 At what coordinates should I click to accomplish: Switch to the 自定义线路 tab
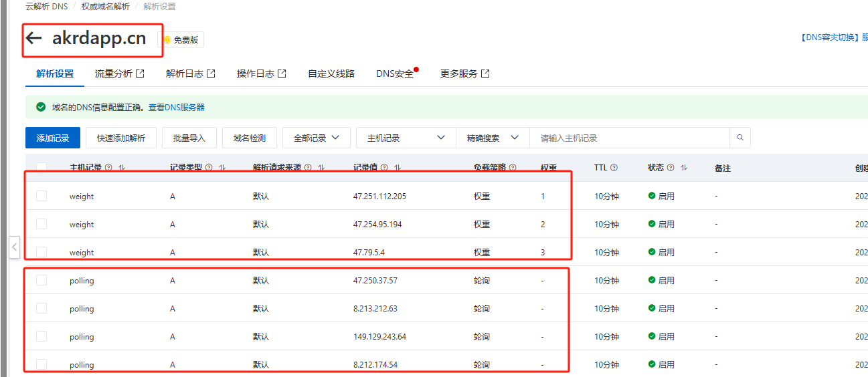pyautogui.click(x=331, y=74)
